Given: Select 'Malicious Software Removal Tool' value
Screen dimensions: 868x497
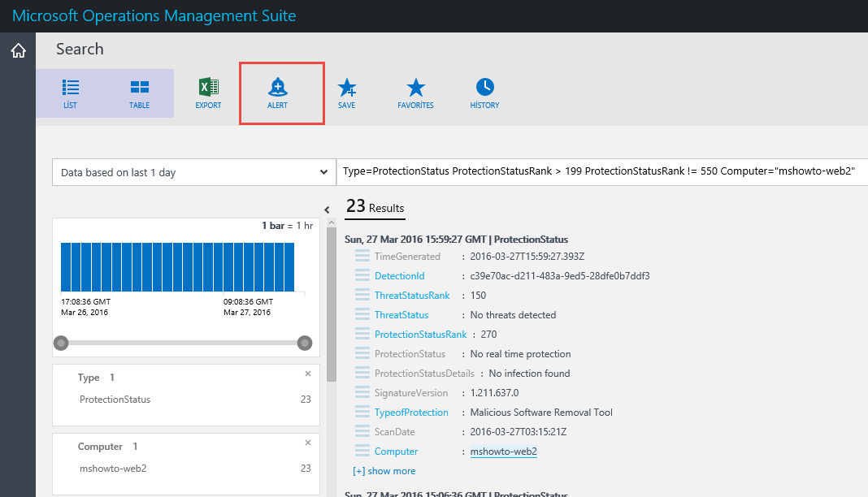Looking at the screenshot, I should (x=541, y=413).
